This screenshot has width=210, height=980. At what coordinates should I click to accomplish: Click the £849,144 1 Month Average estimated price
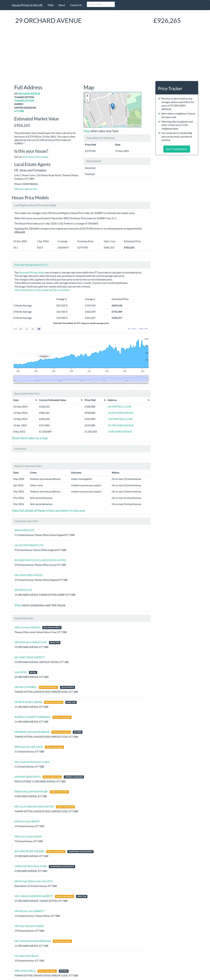coord(117,305)
